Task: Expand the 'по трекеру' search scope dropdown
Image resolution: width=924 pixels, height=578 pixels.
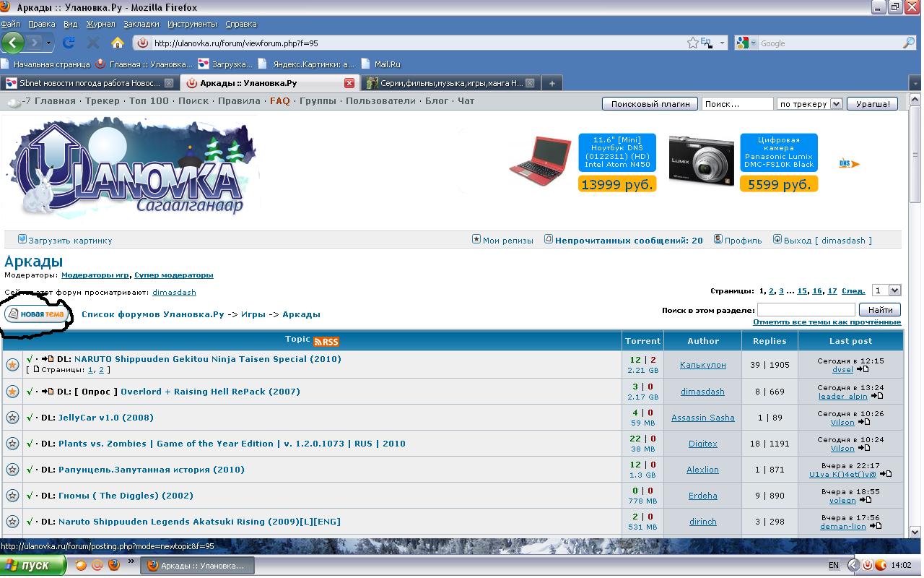Action: tap(809, 104)
